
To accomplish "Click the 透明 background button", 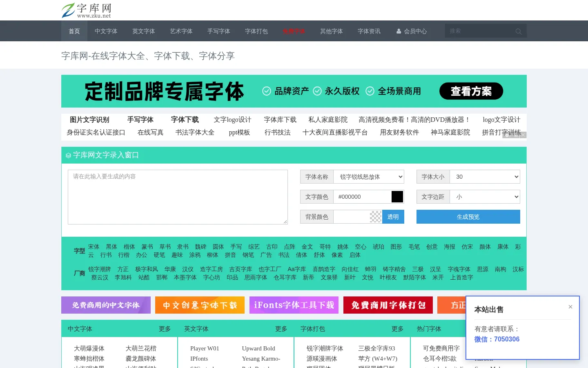I will (x=393, y=217).
